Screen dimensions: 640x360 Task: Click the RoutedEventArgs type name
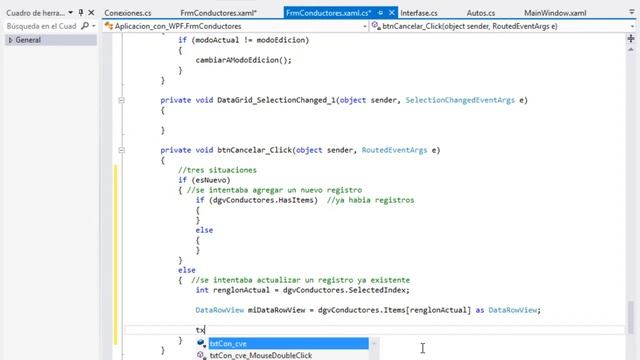point(394,150)
